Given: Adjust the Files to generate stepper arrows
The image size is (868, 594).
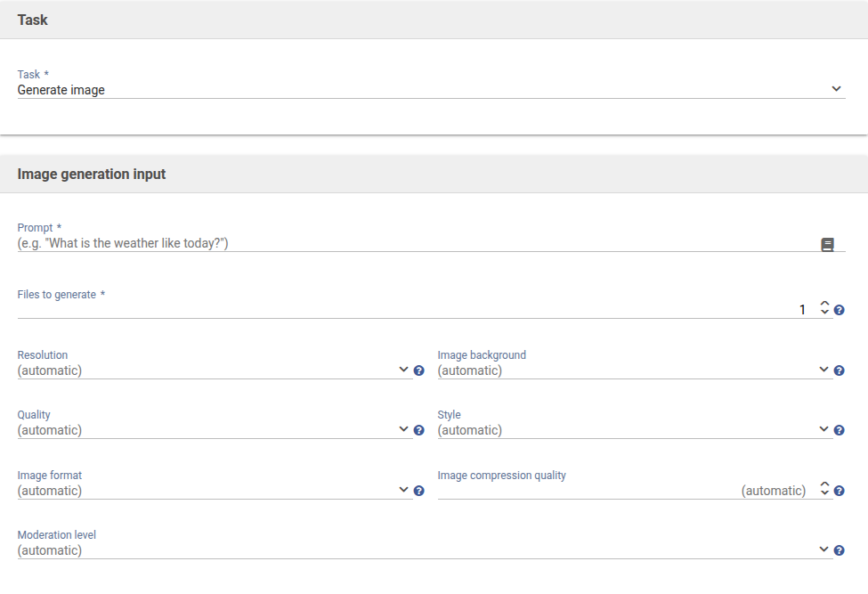Looking at the screenshot, I should [824, 308].
